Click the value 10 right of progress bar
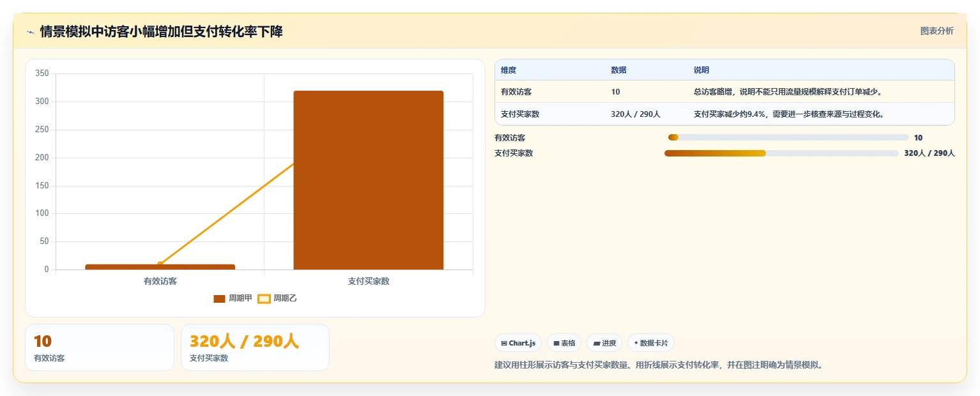 [918, 137]
